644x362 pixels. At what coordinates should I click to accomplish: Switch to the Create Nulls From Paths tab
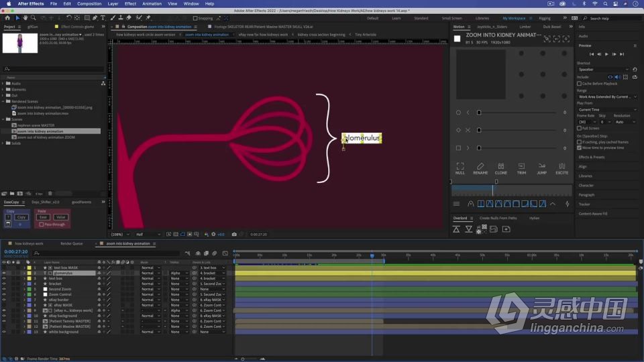pyautogui.click(x=498, y=219)
